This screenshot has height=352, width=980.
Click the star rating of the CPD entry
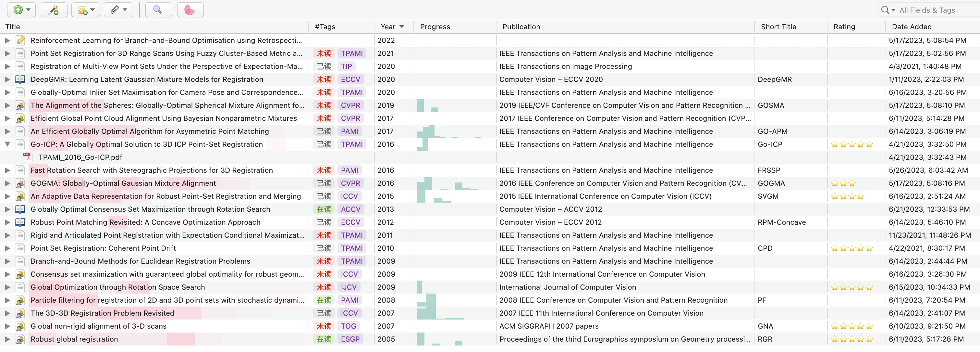click(852, 248)
